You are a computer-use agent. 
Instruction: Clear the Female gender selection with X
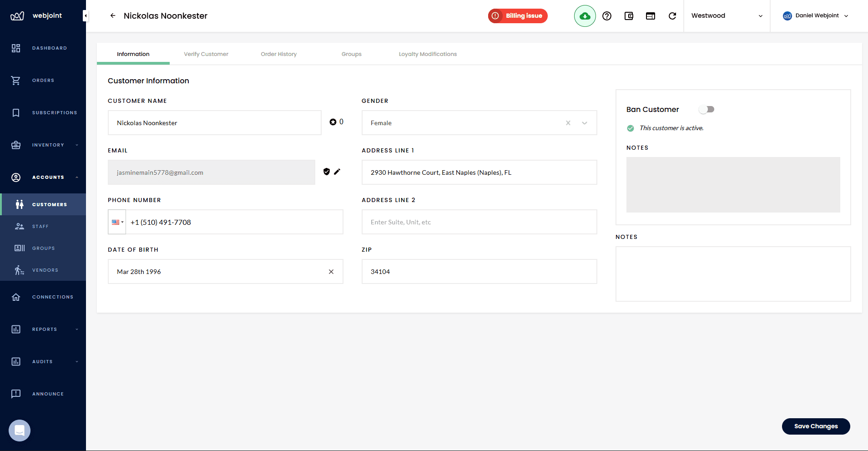568,122
